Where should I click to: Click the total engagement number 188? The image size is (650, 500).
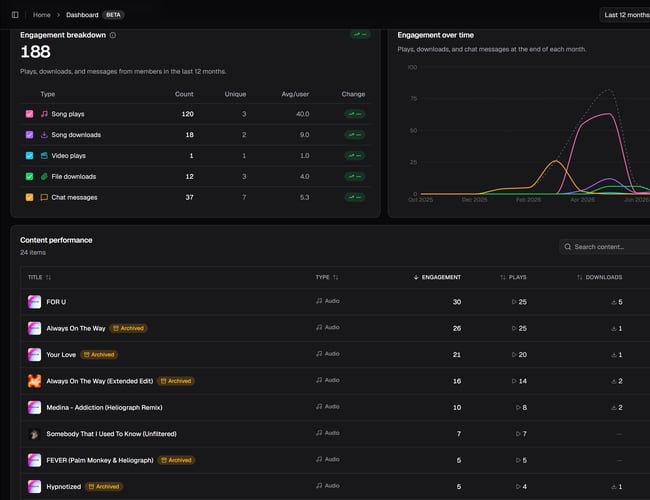[35, 52]
